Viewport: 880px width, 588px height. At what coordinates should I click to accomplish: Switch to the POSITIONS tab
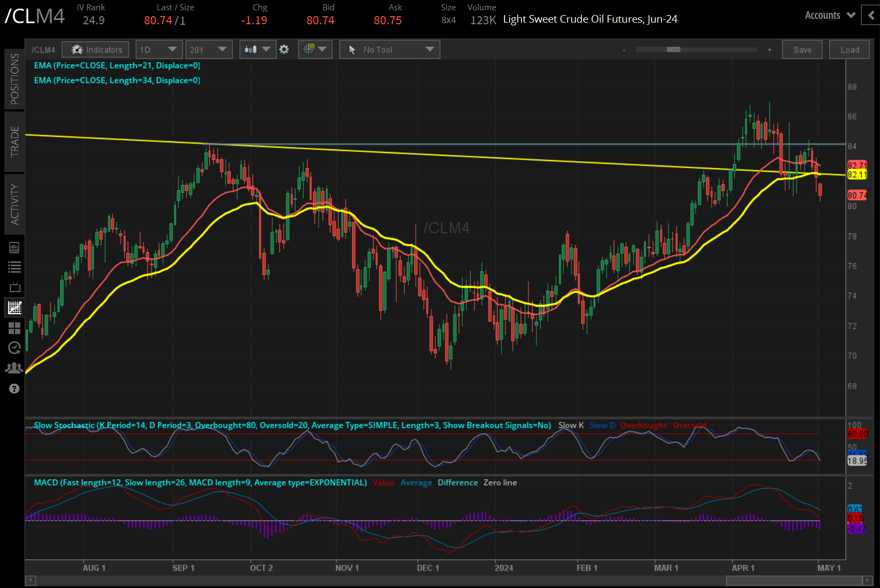15,79
